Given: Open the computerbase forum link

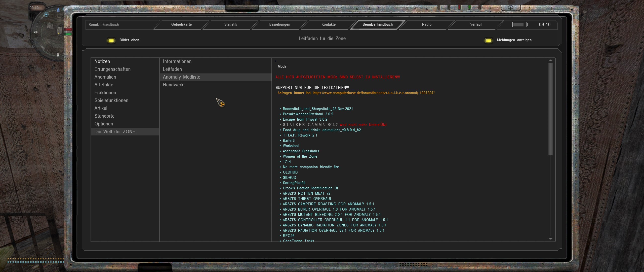Looking at the screenshot, I should (x=374, y=93).
